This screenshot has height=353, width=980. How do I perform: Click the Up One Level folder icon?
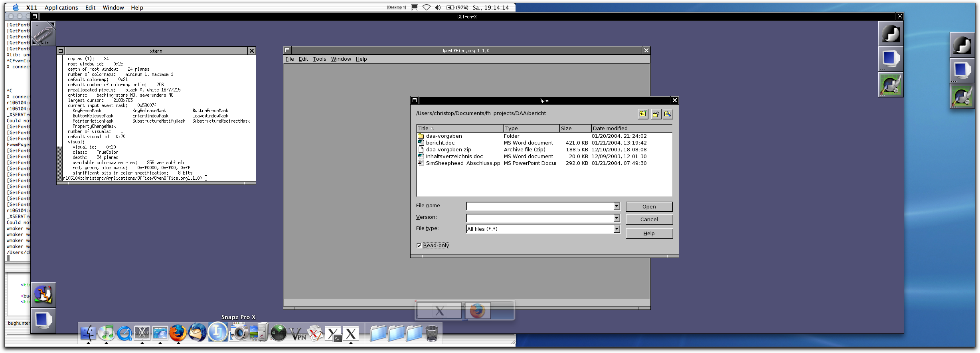(x=643, y=114)
